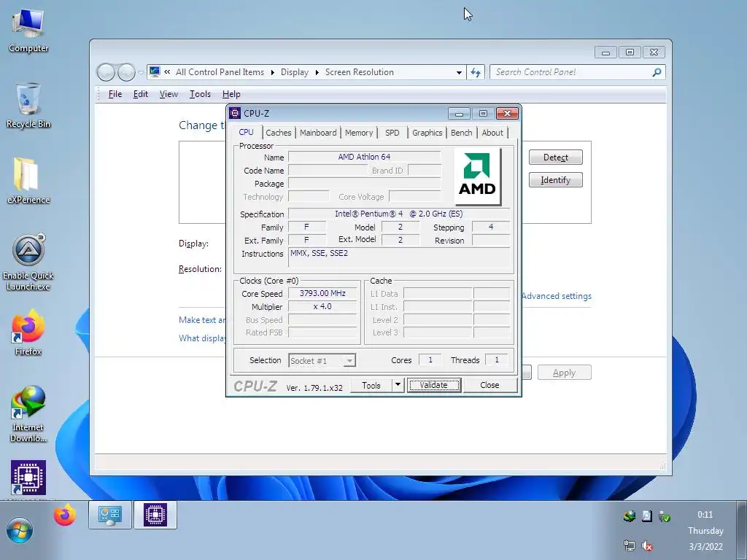This screenshot has width=747, height=560.
Task: Expand the address bar history dropdown
Action: tap(459, 72)
